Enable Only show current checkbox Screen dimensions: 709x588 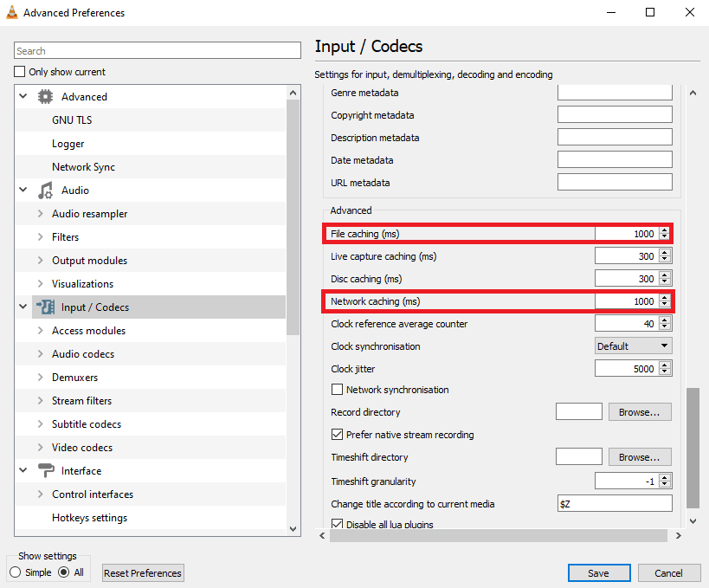point(19,72)
